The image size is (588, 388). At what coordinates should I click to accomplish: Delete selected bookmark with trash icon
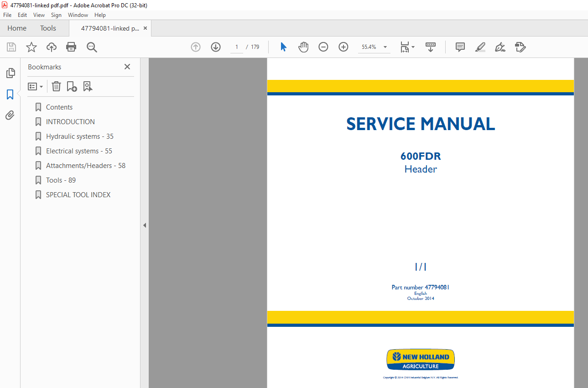(x=56, y=86)
